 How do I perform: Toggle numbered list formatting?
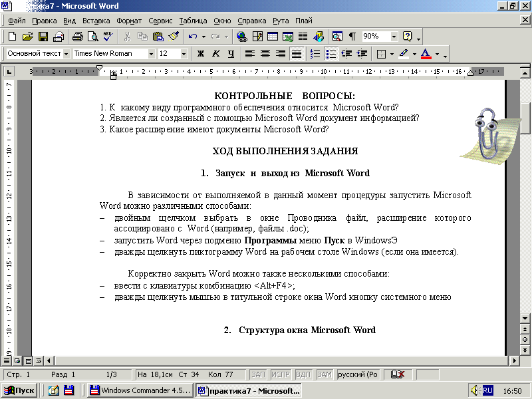(x=315, y=54)
